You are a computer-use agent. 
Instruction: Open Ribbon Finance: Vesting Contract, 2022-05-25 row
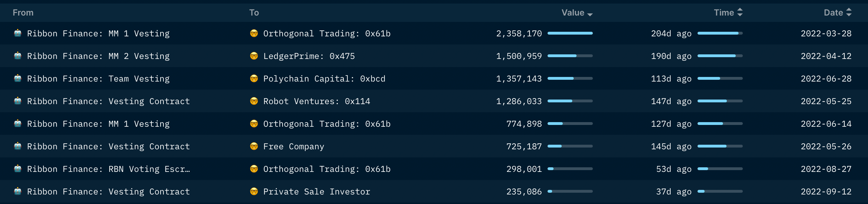pos(109,101)
